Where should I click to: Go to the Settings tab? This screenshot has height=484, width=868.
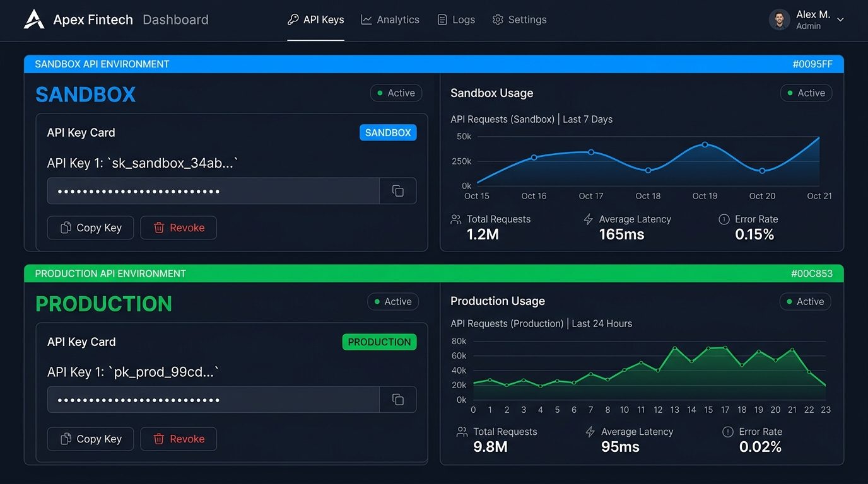[x=519, y=20]
